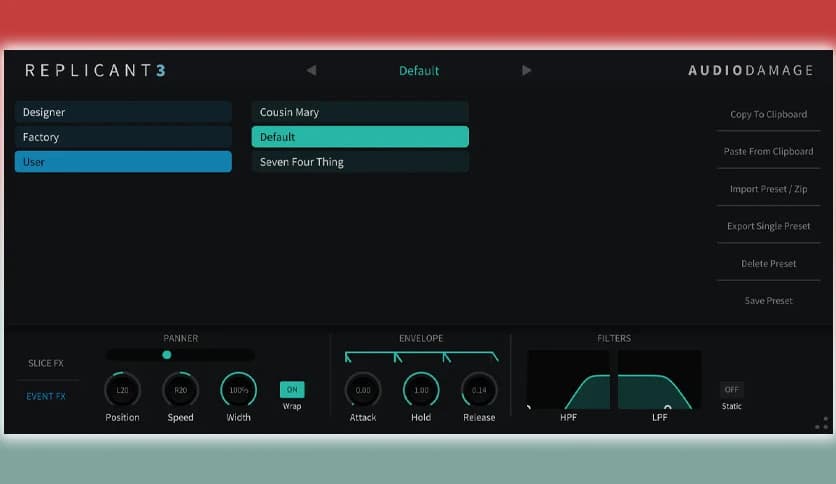The height and width of the screenshot is (484, 836).
Task: Open the Factory preset category
Action: (123, 137)
